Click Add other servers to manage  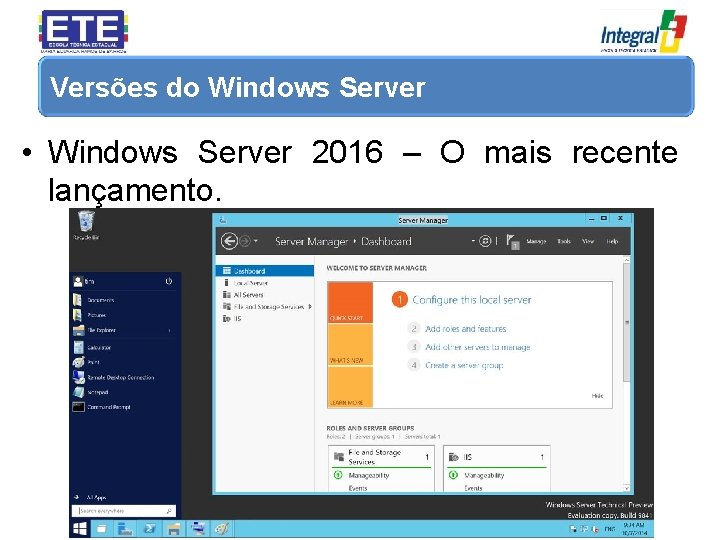click(x=478, y=347)
